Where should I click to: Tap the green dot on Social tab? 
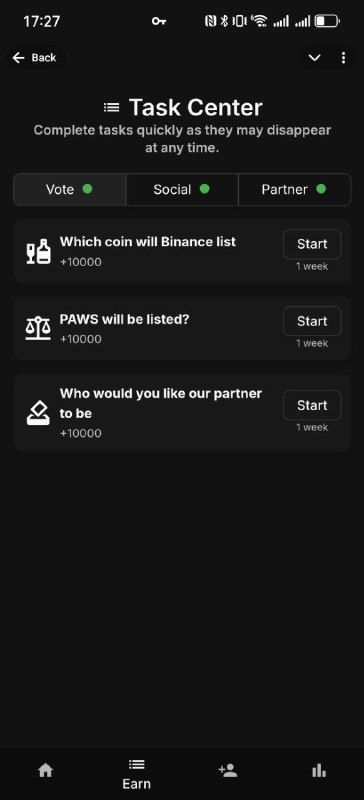[204, 189]
